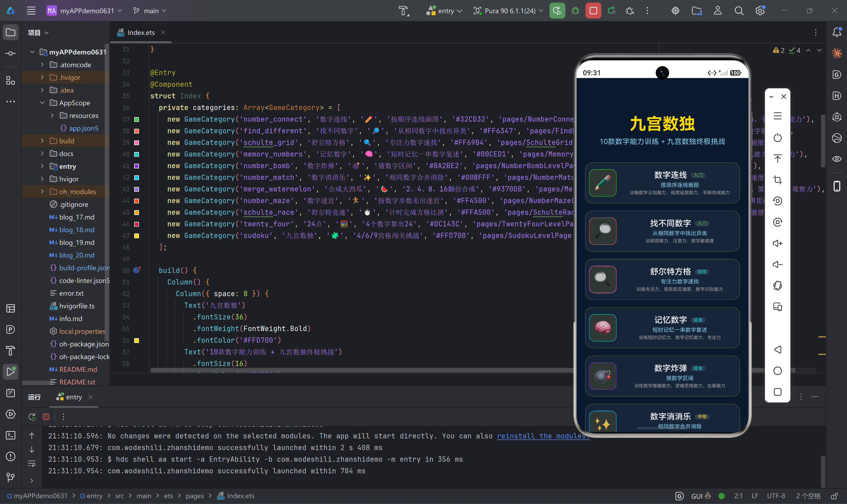This screenshot has height=504, width=847.
Task: Close the Index.ets tab
Action: click(163, 32)
